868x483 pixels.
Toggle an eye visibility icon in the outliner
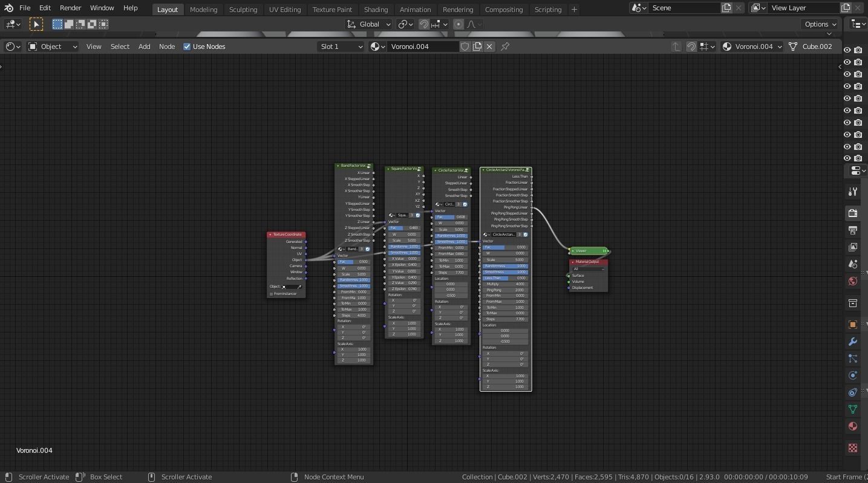847,62
